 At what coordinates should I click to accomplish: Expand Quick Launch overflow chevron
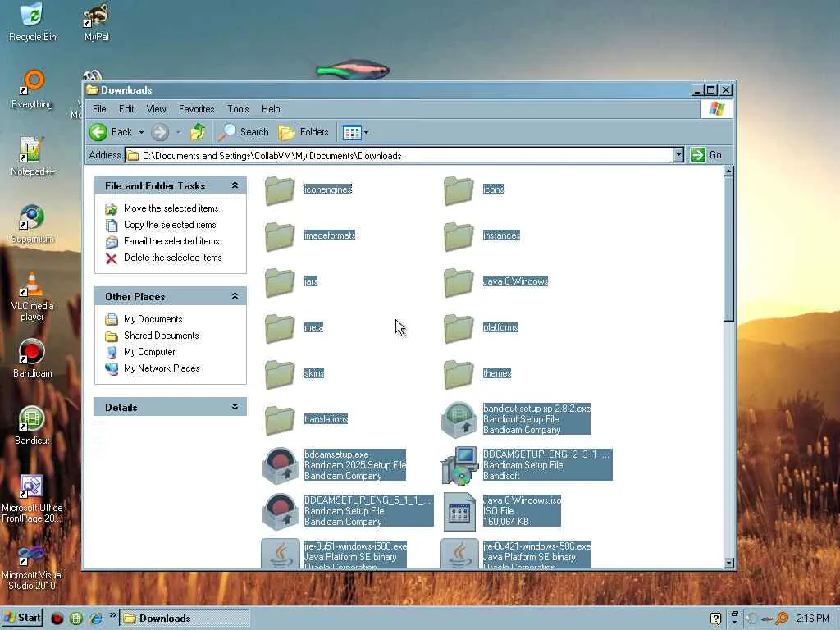pos(113,615)
